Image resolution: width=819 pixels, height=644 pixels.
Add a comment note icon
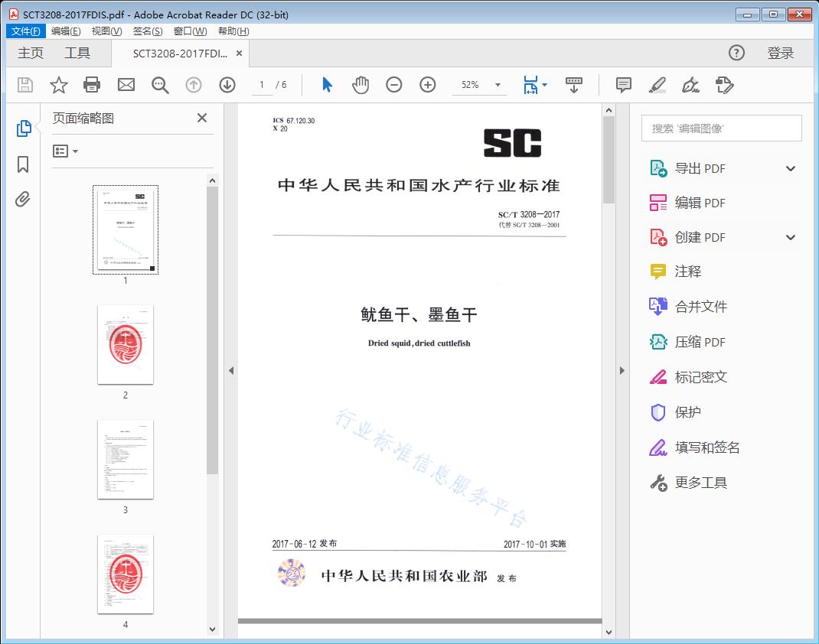(x=624, y=85)
